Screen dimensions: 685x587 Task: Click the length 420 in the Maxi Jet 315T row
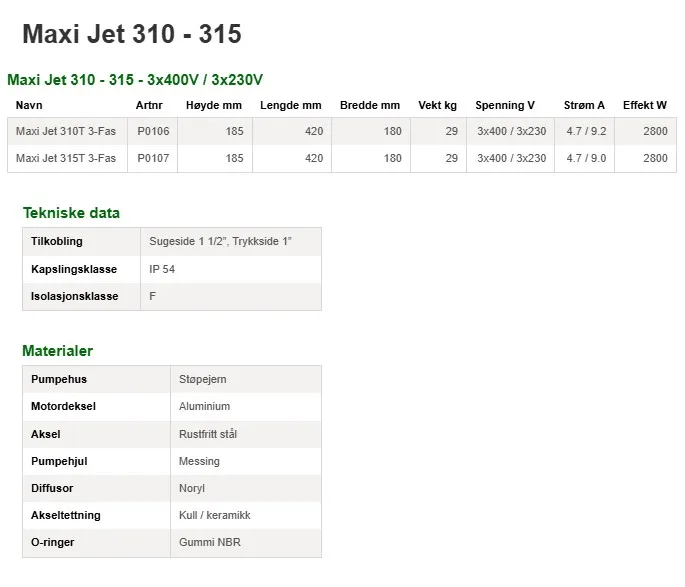(x=314, y=158)
